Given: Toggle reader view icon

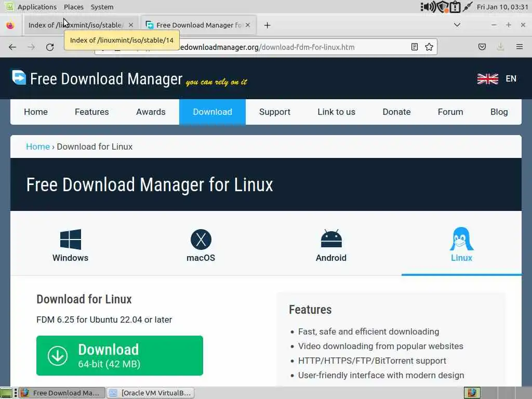Looking at the screenshot, I should click(x=414, y=47).
